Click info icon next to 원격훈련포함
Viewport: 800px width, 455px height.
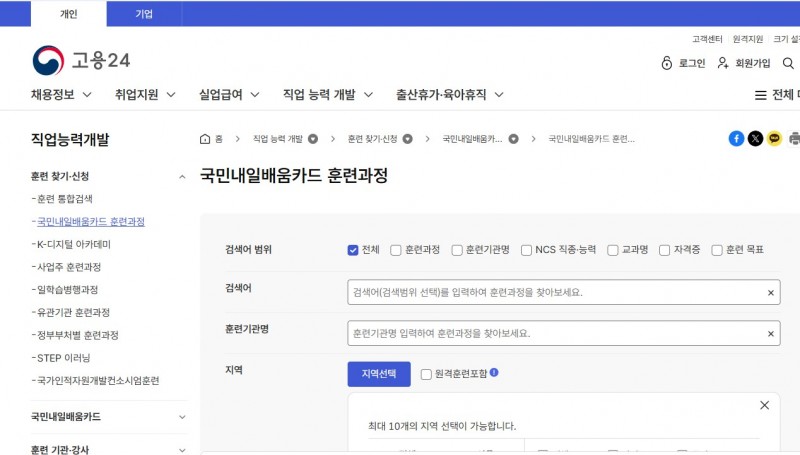coord(494,373)
